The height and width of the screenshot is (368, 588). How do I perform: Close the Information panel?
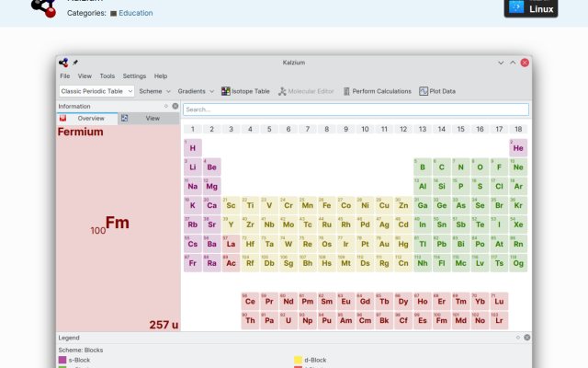(175, 107)
